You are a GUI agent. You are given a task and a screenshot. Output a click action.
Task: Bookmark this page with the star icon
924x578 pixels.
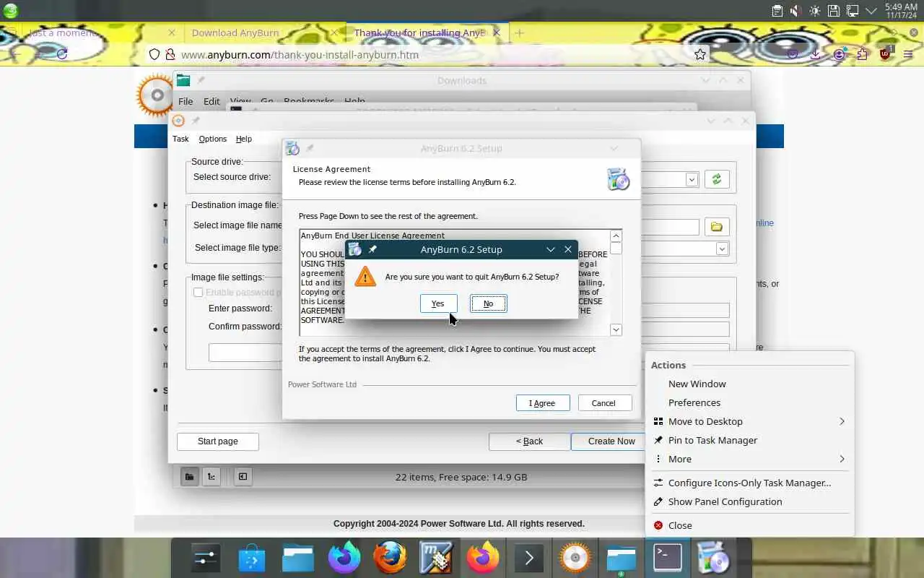tap(699, 54)
